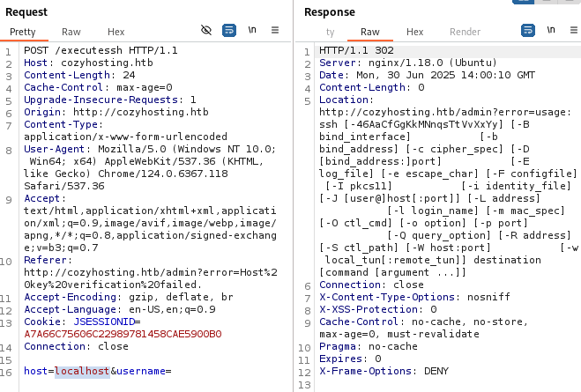581x392 pixels.
Task: Click Server: nginx/1.18.0 (Ubuntu) header
Action: pyautogui.click(x=408, y=63)
